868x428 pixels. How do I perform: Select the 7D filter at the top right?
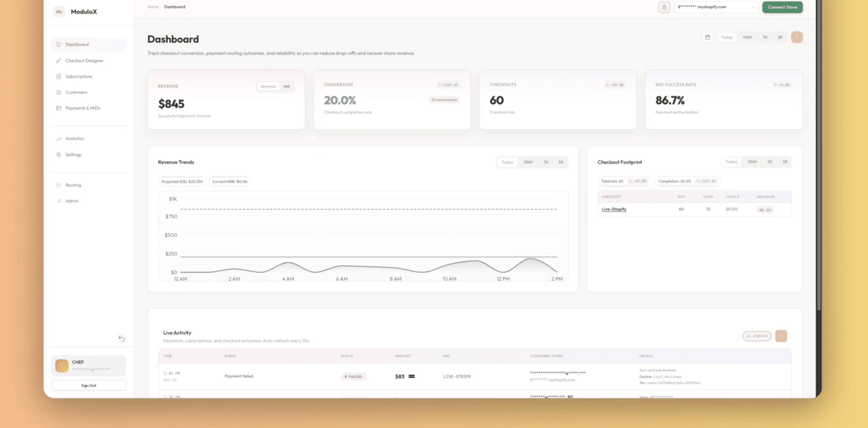(765, 37)
